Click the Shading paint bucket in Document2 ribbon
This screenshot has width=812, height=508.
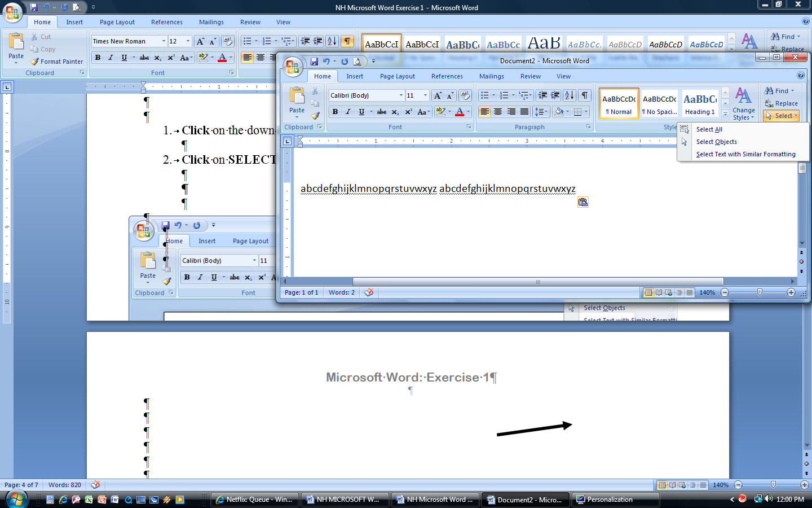[x=559, y=112]
